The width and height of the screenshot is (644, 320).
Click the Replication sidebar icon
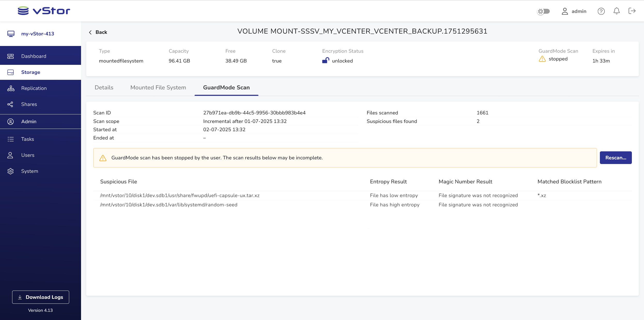[x=11, y=88]
